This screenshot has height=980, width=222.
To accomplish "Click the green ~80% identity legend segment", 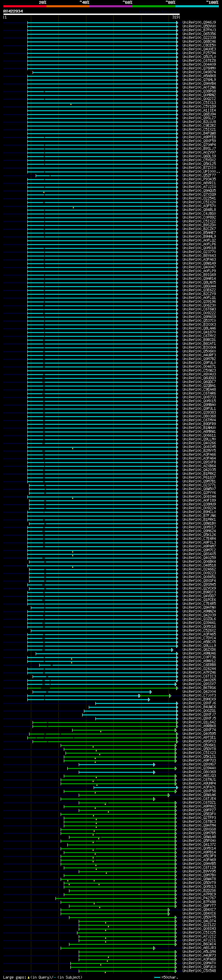I will coord(154,6).
